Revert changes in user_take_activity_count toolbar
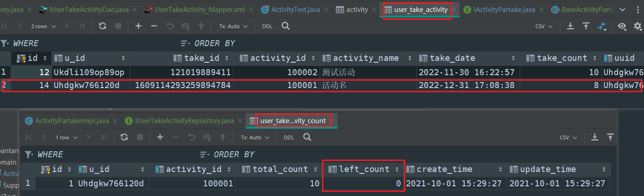644x196 pixels. pos(191,137)
